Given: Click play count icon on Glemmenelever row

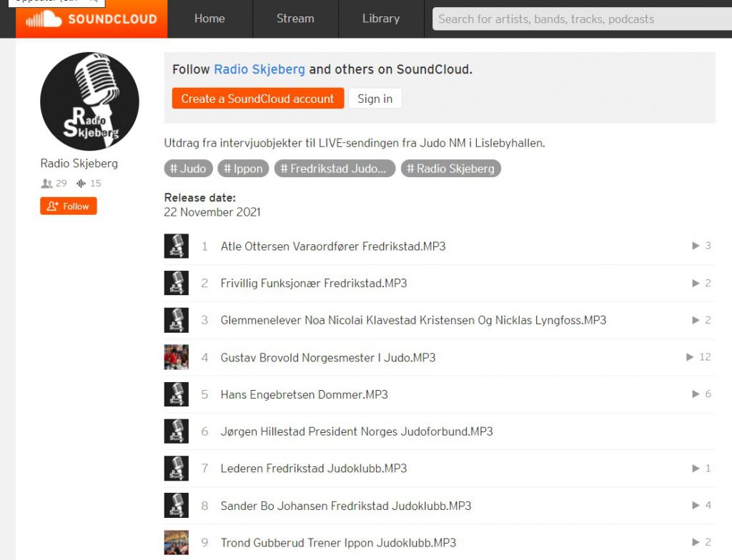Looking at the screenshot, I should click(x=696, y=320).
